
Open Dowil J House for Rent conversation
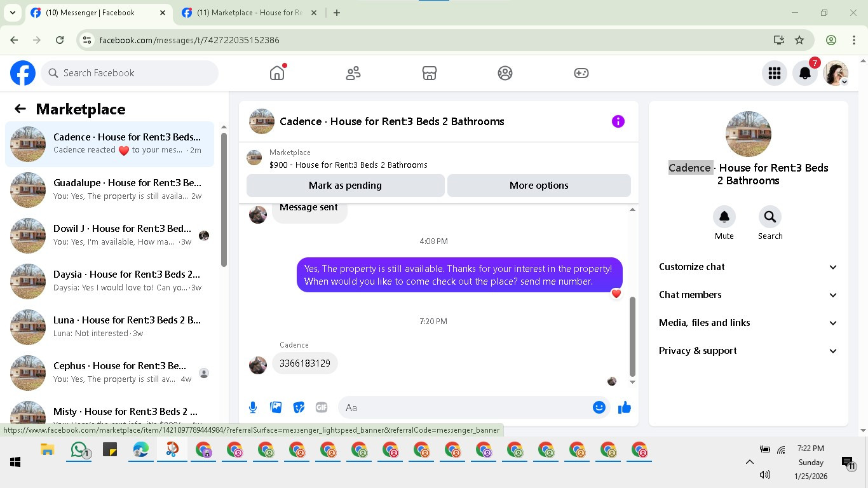109,235
